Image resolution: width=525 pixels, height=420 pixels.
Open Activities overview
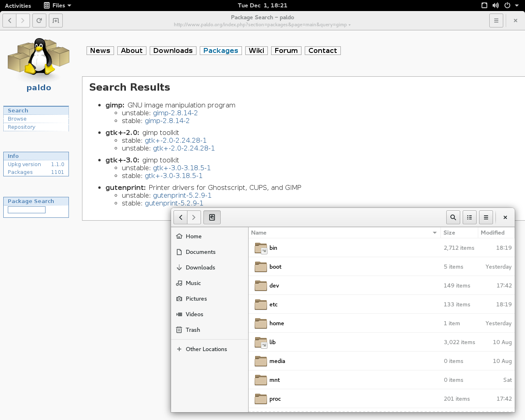click(18, 5)
